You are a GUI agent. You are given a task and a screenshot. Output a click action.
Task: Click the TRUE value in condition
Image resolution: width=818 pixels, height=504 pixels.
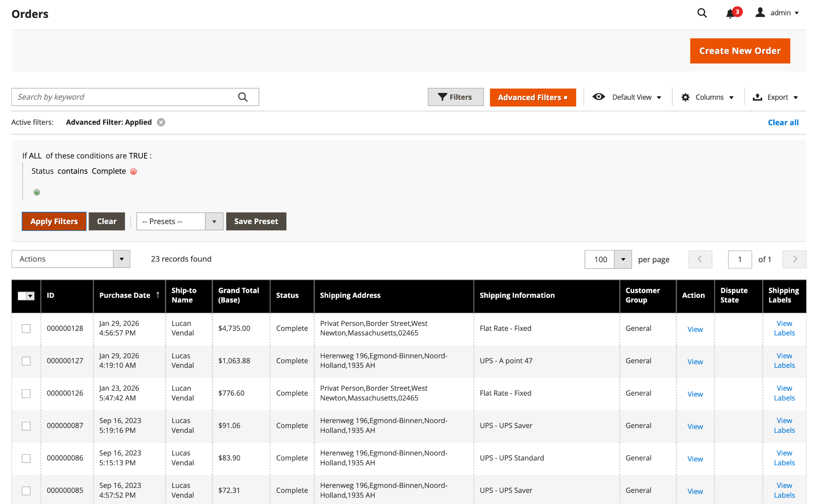tap(138, 156)
